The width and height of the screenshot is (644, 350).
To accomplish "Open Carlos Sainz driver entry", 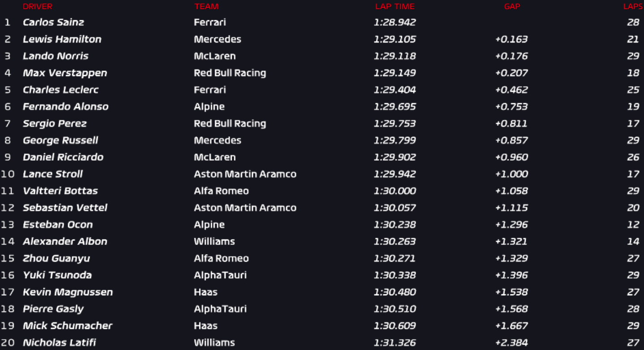I will pos(53,22).
